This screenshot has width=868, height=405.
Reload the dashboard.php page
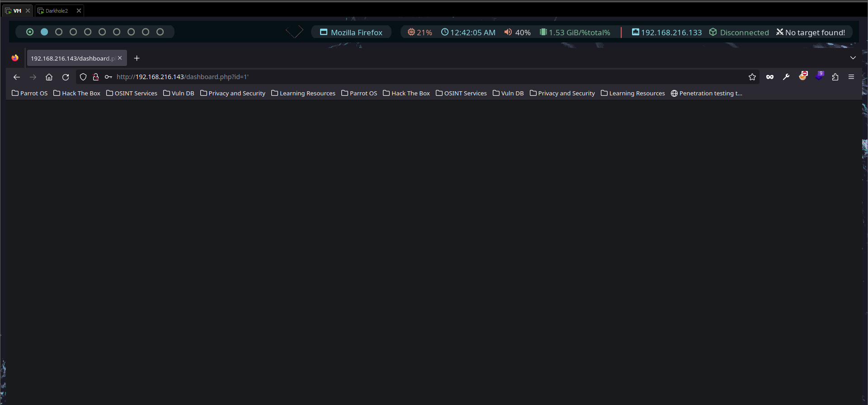point(66,77)
